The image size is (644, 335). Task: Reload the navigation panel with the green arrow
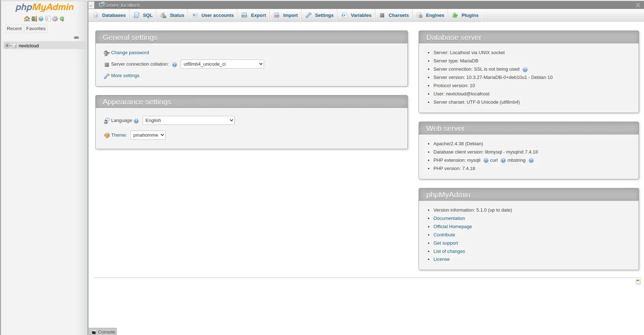[x=62, y=19]
